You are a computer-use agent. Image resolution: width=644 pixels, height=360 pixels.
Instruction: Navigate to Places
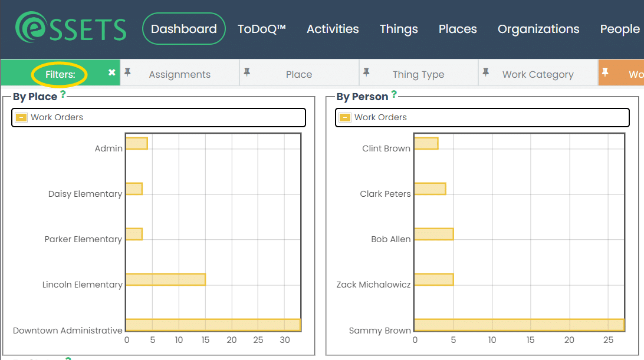458,29
